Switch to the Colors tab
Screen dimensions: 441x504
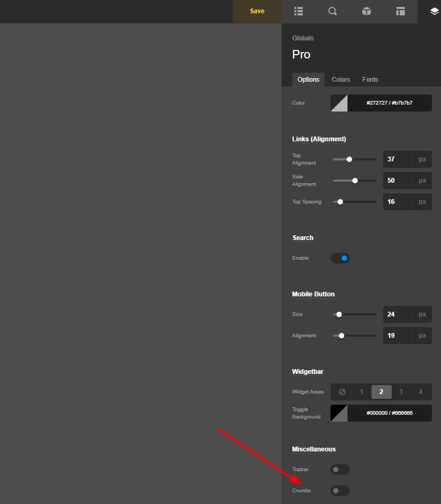[x=341, y=80]
